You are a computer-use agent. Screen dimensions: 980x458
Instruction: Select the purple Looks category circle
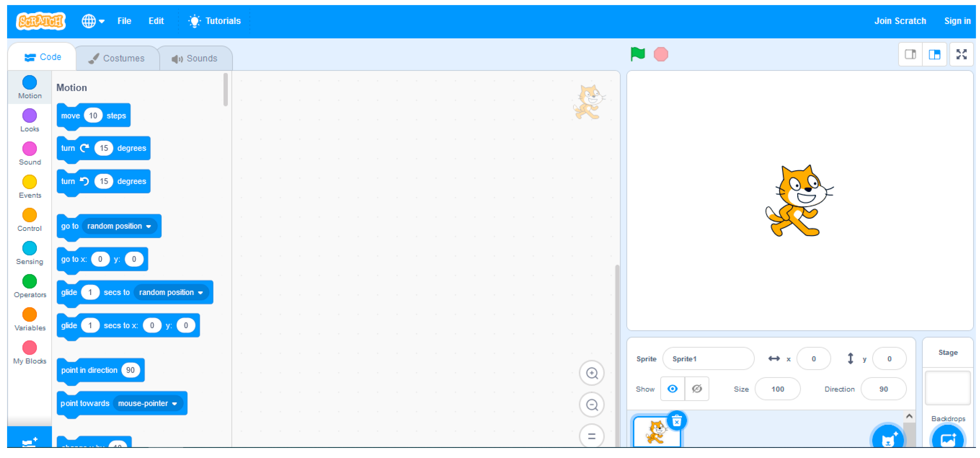tap(29, 116)
